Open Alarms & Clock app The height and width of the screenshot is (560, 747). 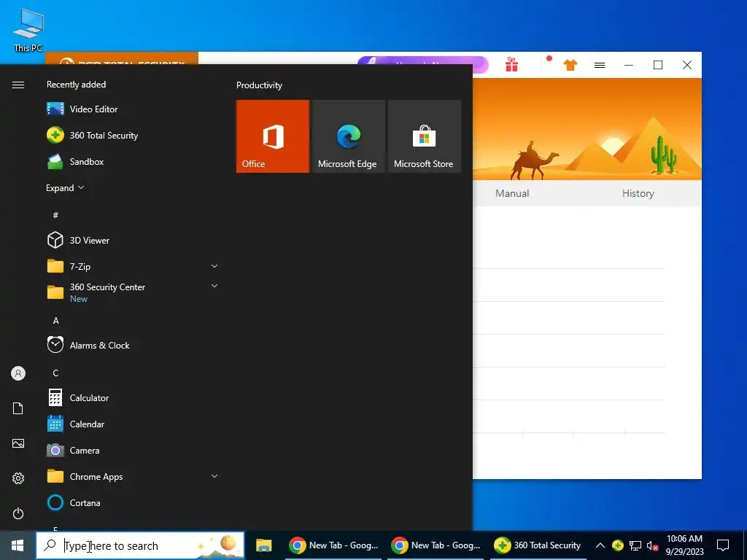pos(133,345)
